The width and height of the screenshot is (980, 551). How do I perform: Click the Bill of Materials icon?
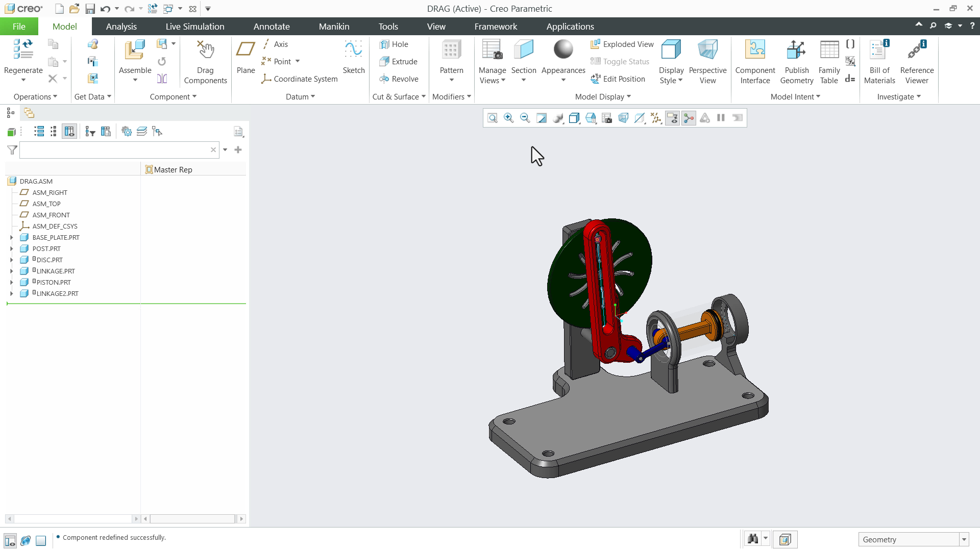tap(879, 62)
